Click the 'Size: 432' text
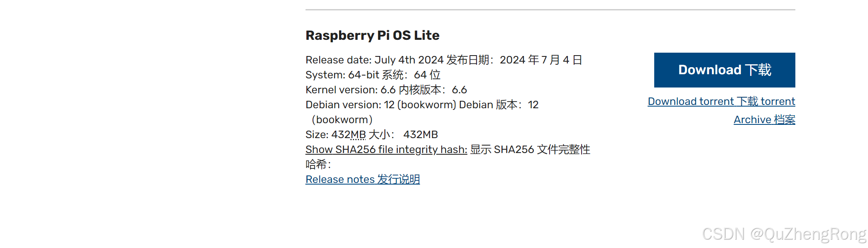Viewport: 868px width, 248px height. click(x=328, y=135)
